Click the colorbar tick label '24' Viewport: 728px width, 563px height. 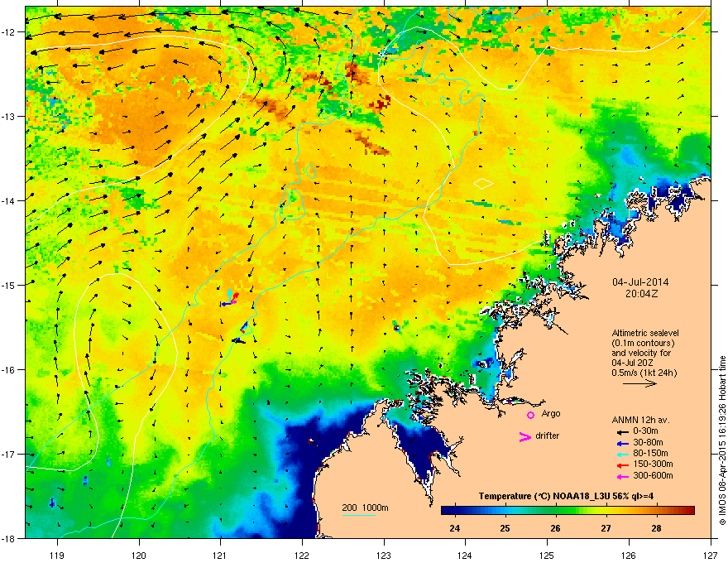pyautogui.click(x=454, y=528)
